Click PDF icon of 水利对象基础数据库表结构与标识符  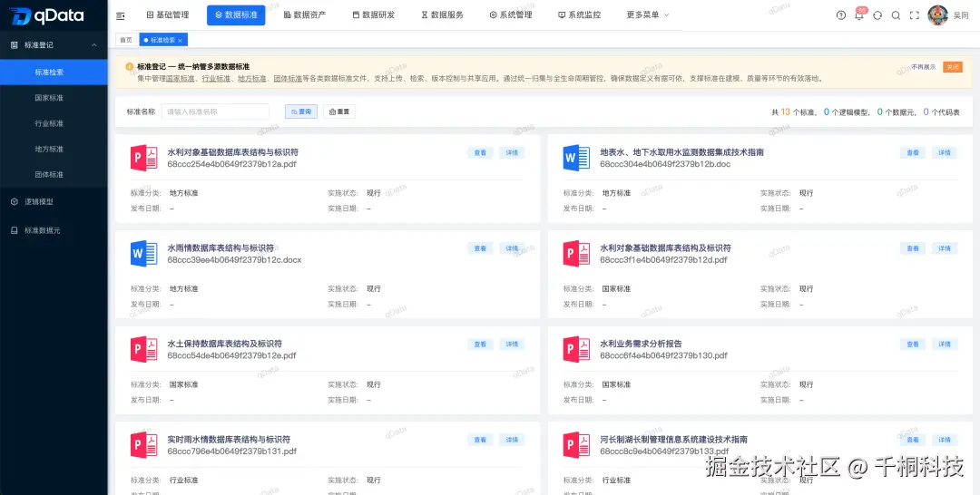pyautogui.click(x=143, y=158)
